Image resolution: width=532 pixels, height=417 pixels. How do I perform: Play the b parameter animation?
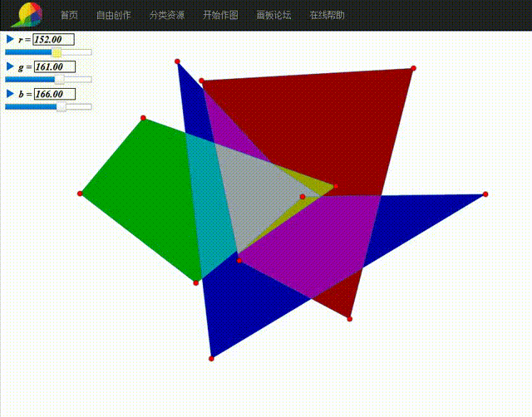click(x=10, y=94)
